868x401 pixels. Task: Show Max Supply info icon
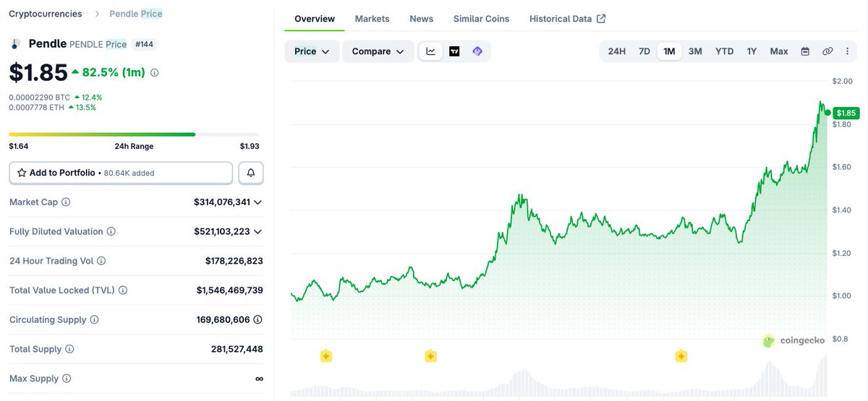pyautogui.click(x=67, y=379)
